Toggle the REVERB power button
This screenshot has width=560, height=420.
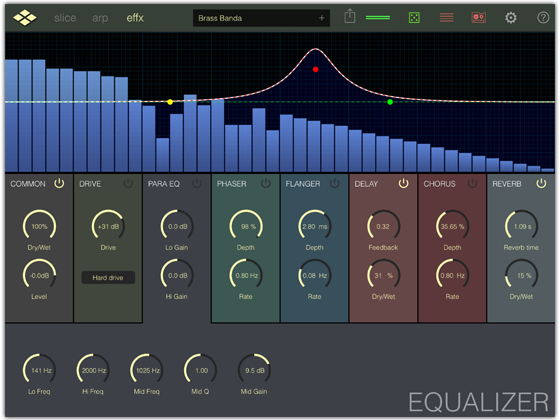tap(541, 183)
